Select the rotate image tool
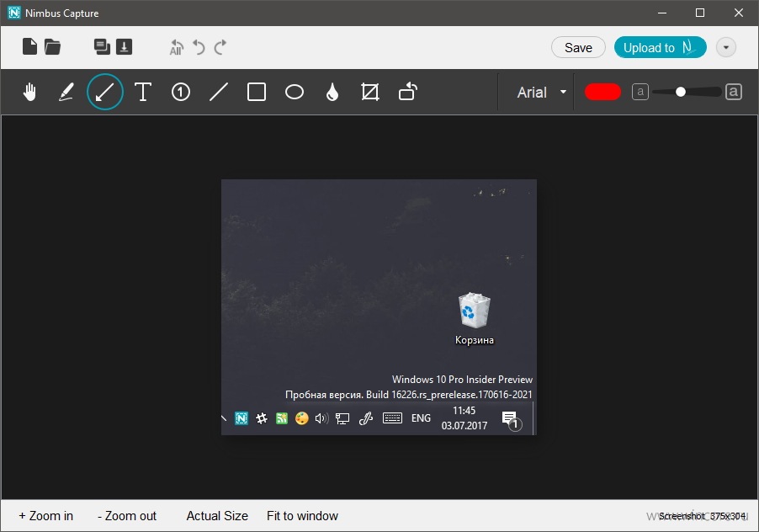Viewport: 759px width, 532px height. click(x=408, y=92)
